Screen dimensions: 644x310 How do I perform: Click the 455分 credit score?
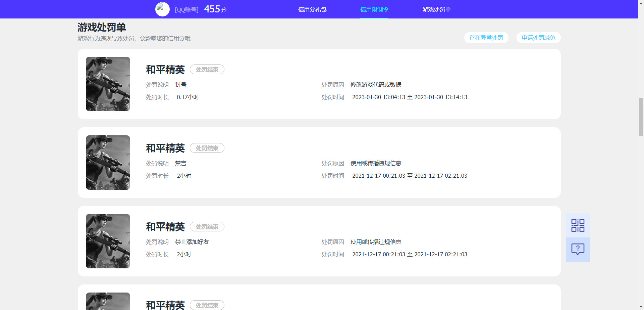pyautogui.click(x=215, y=9)
